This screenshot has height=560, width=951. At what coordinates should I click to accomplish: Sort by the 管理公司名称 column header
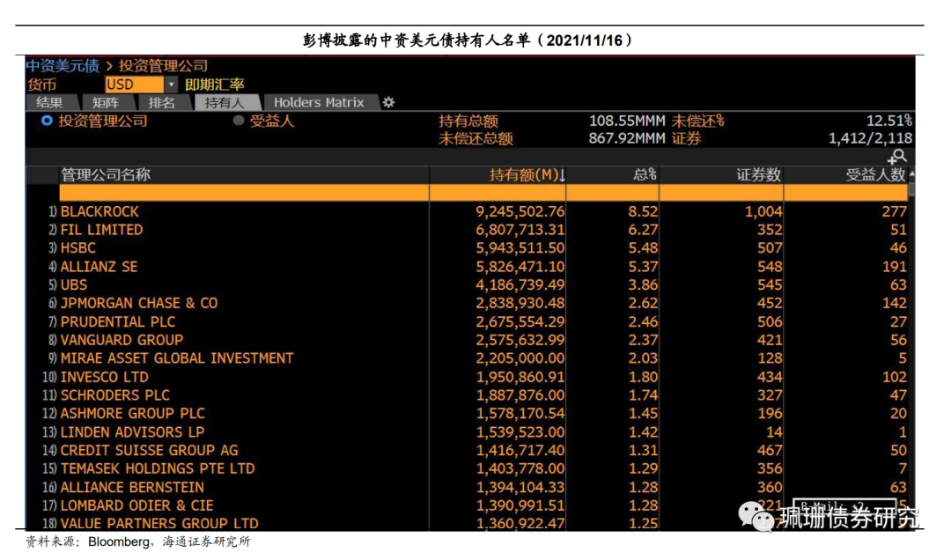click(106, 174)
